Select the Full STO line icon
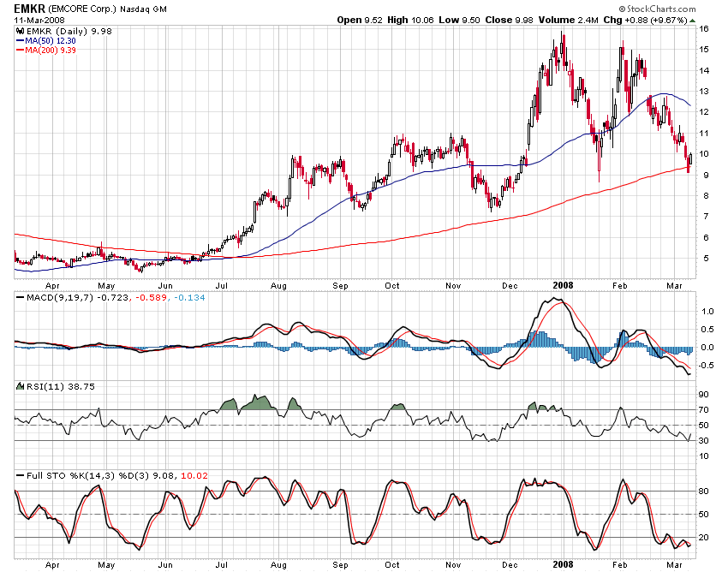 tap(20, 474)
